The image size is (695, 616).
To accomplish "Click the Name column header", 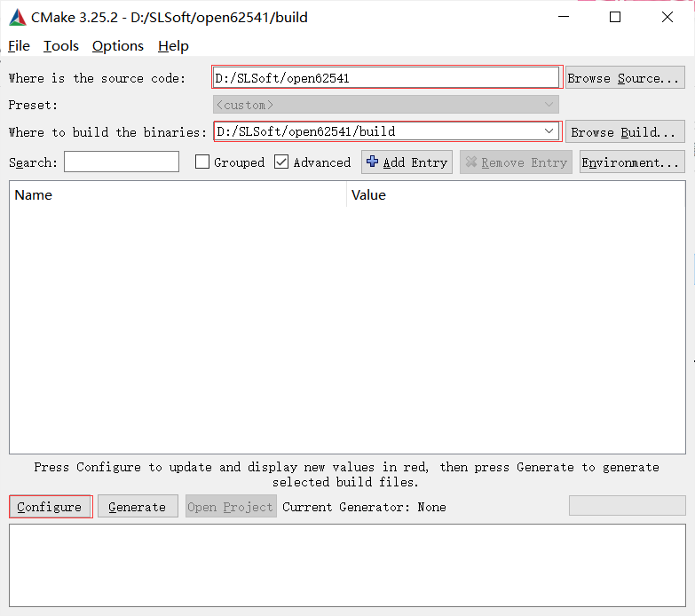I will pyautogui.click(x=178, y=195).
